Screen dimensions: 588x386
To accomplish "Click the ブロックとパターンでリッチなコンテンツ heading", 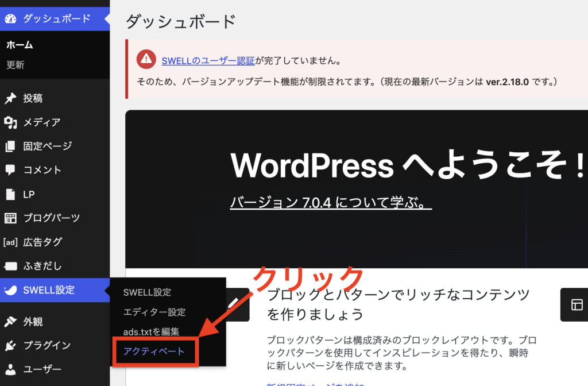I will pyautogui.click(x=399, y=304).
